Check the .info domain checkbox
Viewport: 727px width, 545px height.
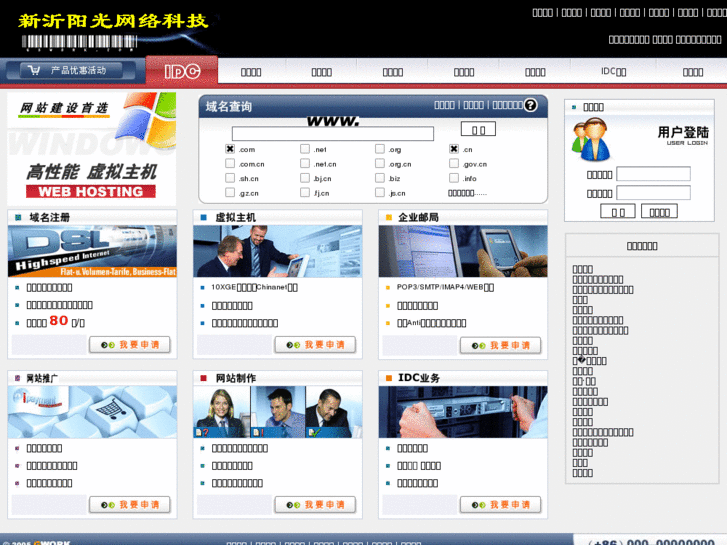[454, 178]
